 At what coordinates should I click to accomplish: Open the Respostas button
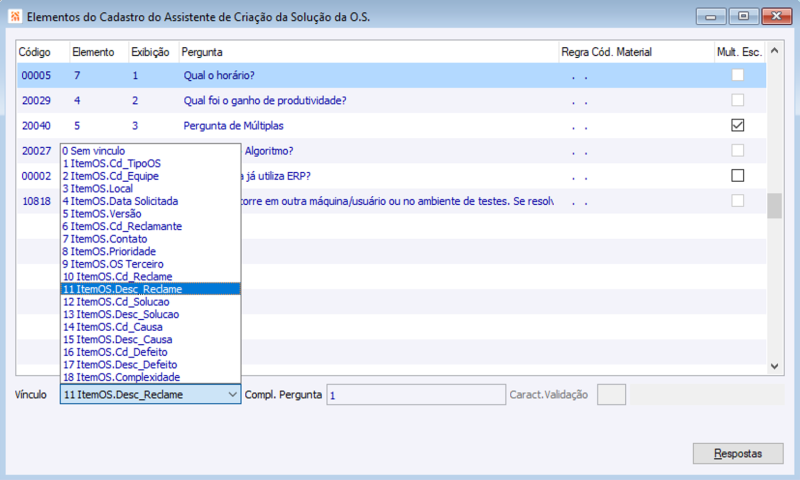[738, 453]
